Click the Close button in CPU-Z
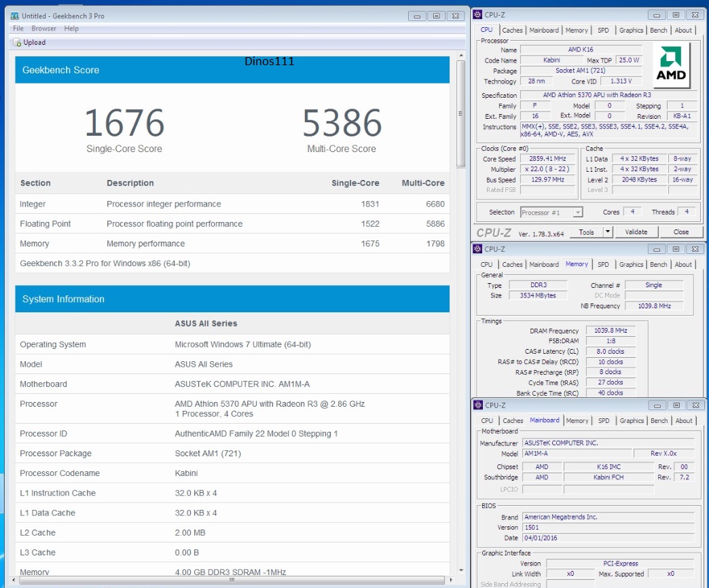709x588 pixels. click(x=681, y=232)
